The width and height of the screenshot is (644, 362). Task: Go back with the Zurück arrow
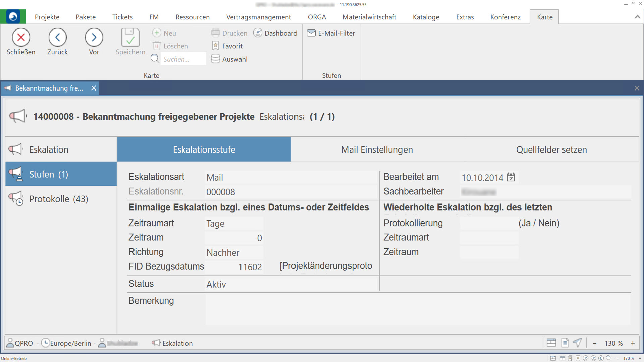pyautogui.click(x=57, y=37)
